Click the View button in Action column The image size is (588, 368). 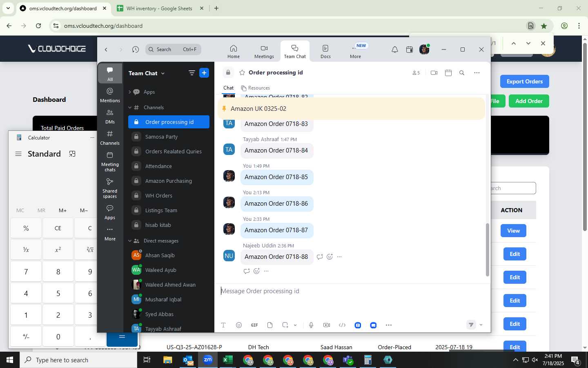[513, 231]
